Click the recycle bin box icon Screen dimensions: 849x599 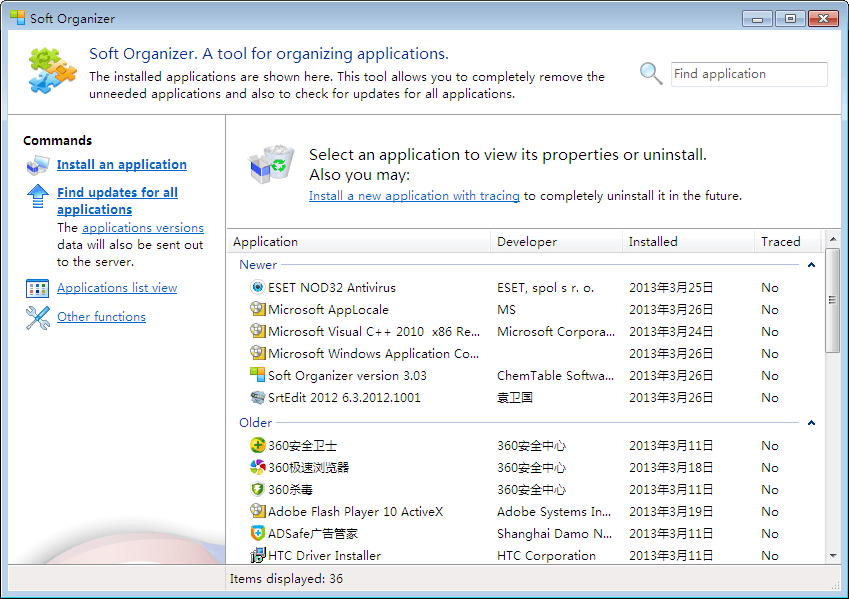pos(271,164)
